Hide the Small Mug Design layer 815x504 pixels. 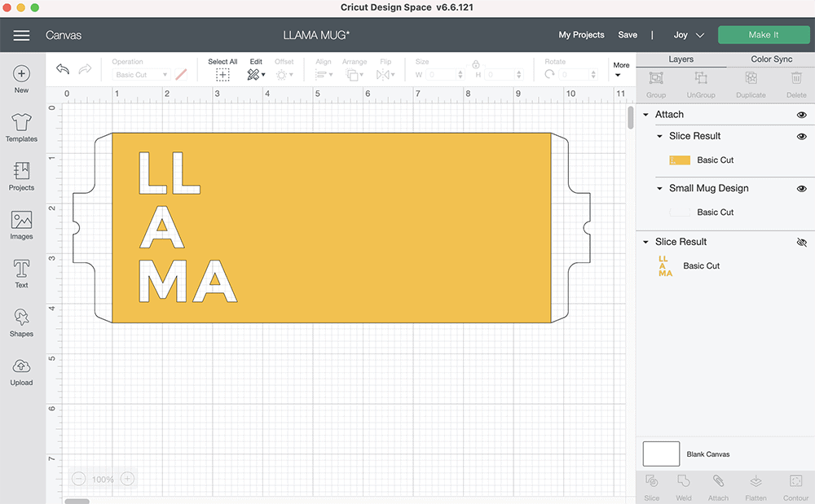coord(801,188)
